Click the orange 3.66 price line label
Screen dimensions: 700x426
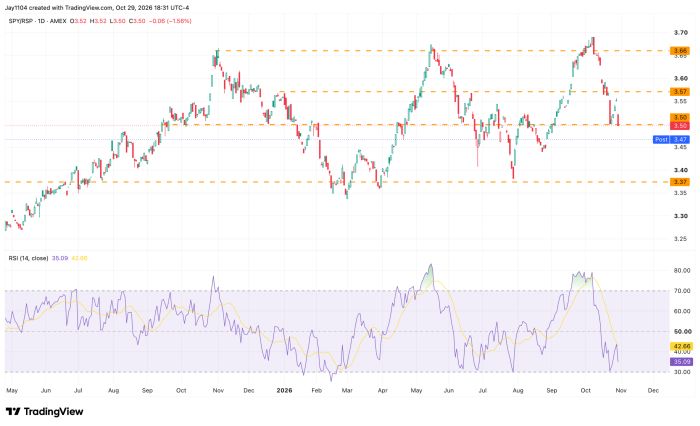click(680, 51)
